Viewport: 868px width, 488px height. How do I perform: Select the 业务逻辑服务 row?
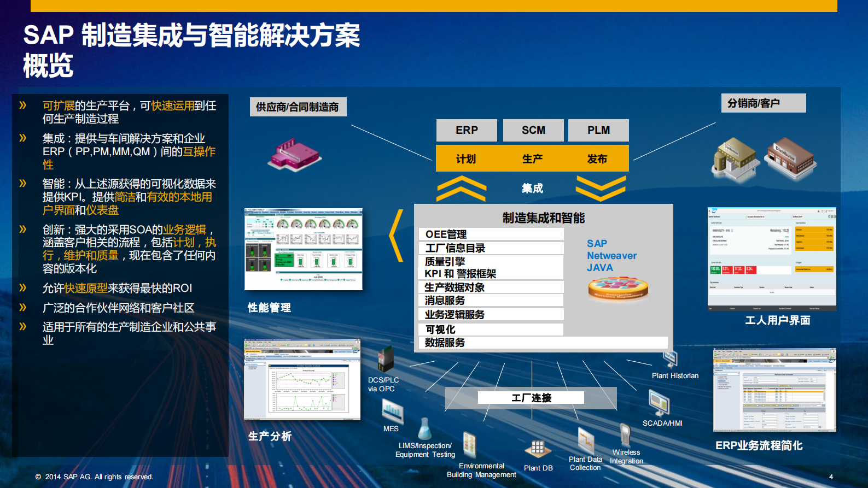pyautogui.click(x=491, y=315)
